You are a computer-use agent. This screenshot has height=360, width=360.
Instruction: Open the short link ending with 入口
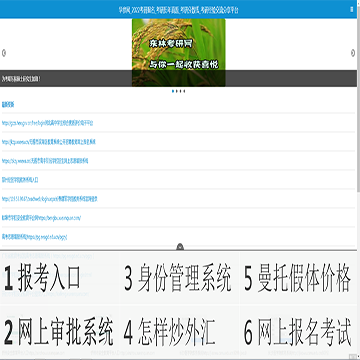(20, 180)
